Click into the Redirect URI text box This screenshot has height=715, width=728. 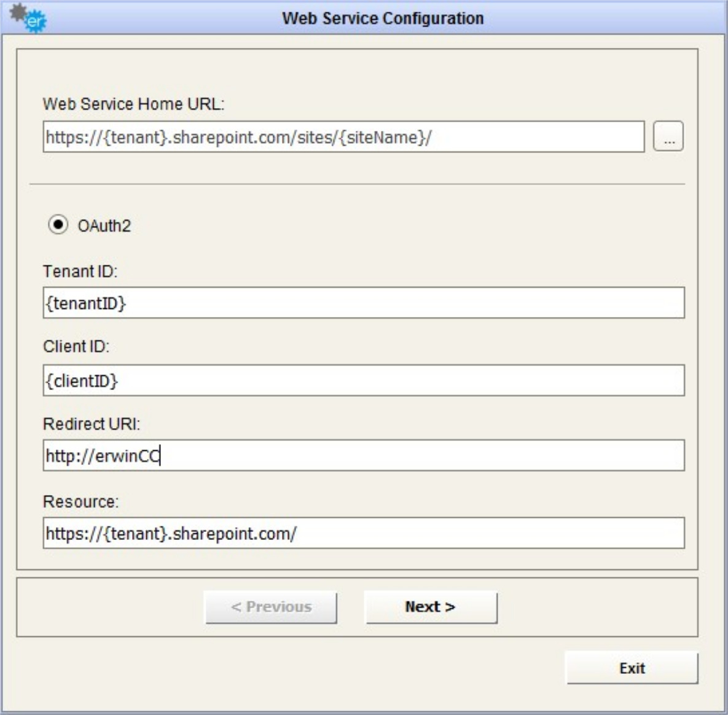click(363, 456)
